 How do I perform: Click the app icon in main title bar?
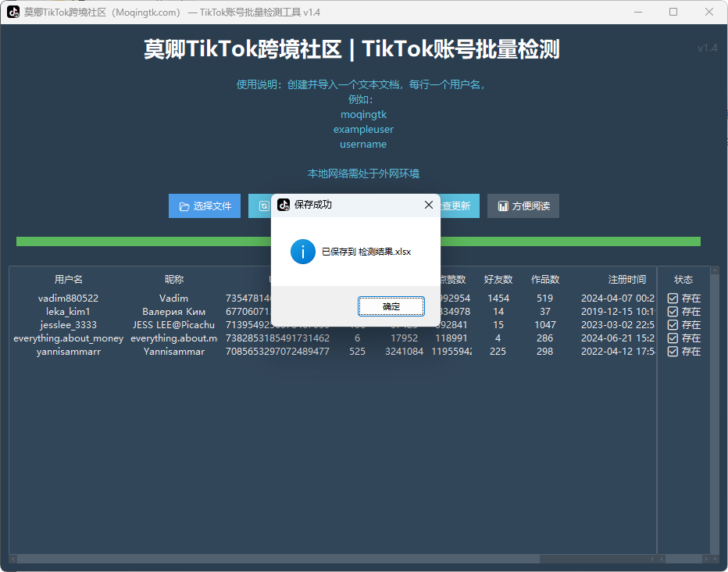pyautogui.click(x=13, y=13)
